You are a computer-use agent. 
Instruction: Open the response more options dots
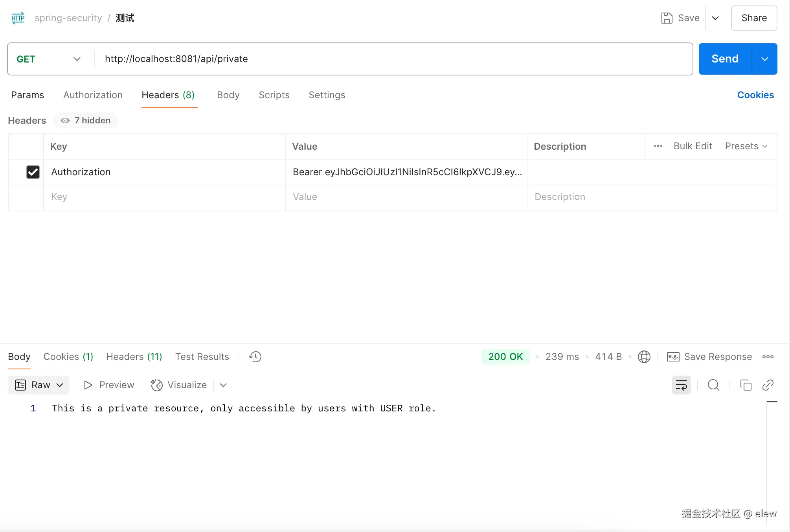[768, 357]
